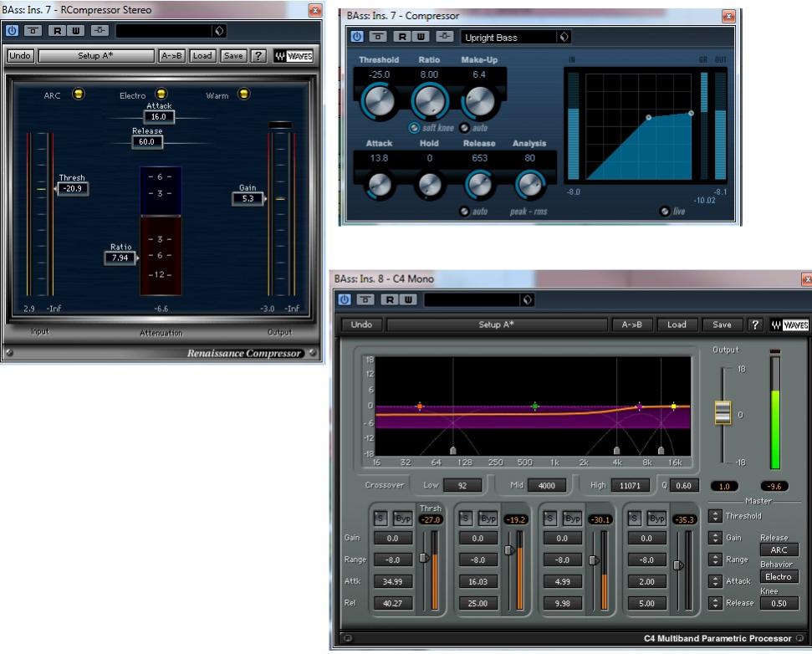
Task: Click C4 crossover High 11071 field
Action: click(x=630, y=485)
